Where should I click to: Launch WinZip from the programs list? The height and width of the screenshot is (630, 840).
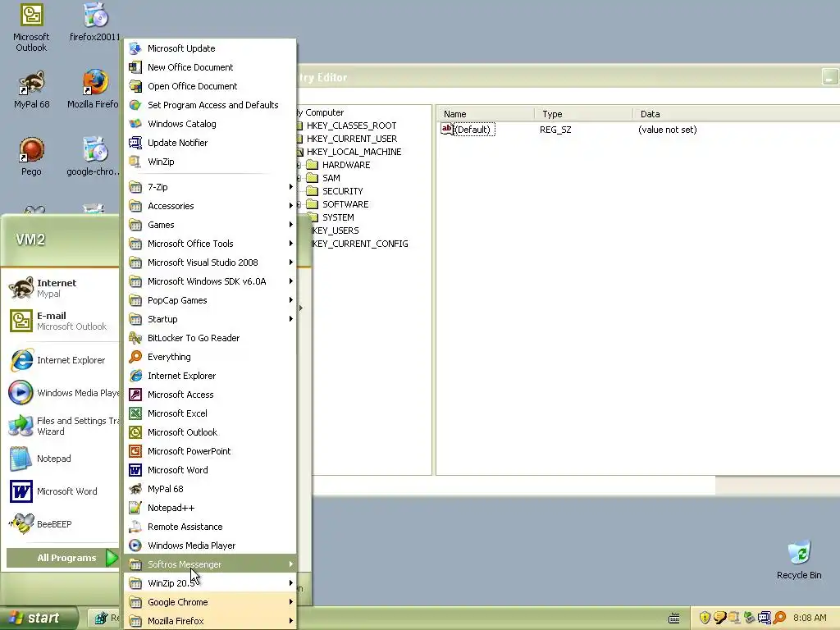tap(210, 162)
